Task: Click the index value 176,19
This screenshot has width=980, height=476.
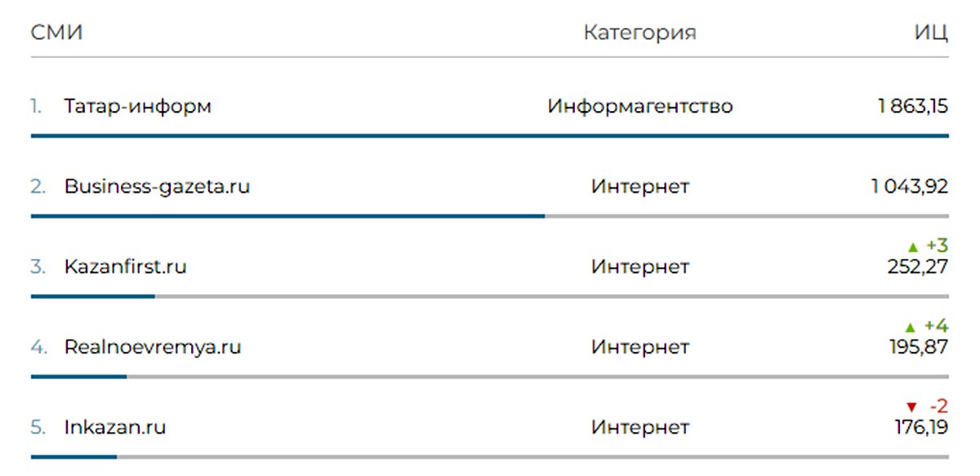Action: 920,427
